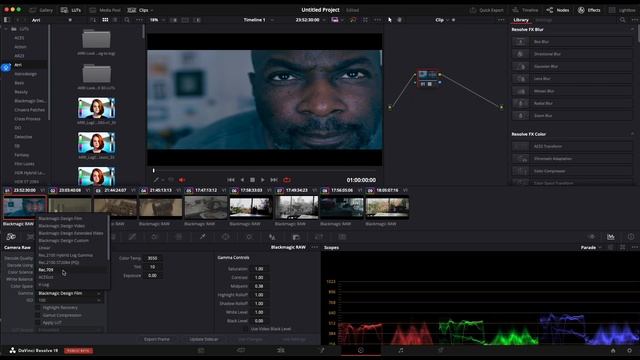Jump to first frame in viewer
The height and width of the screenshot is (360, 640).
coord(231,180)
